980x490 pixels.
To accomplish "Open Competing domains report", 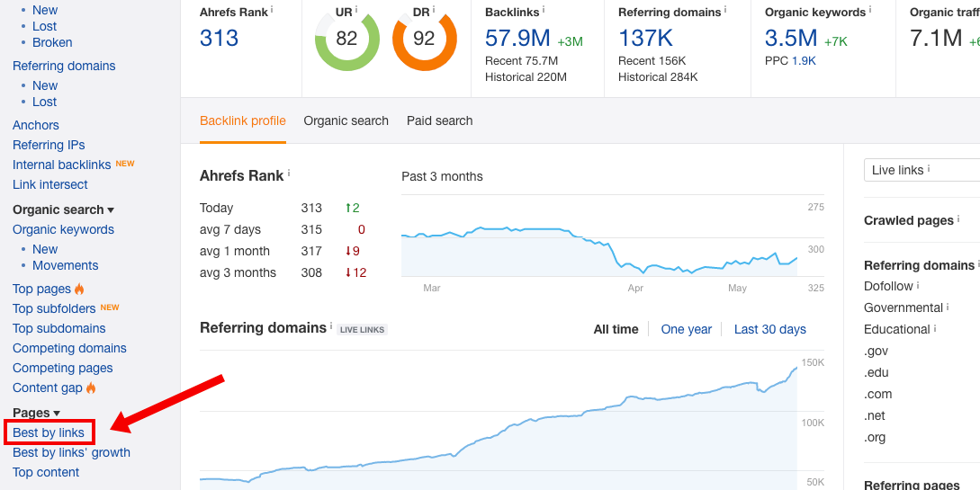I will click(70, 348).
